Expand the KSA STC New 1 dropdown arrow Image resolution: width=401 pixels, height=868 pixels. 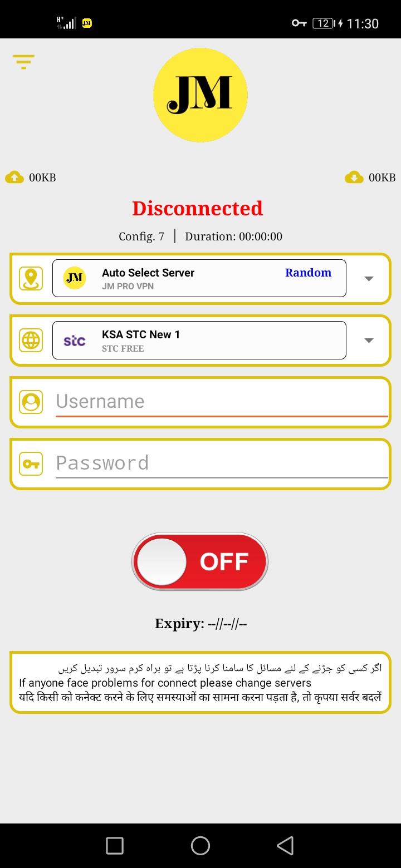tap(369, 341)
